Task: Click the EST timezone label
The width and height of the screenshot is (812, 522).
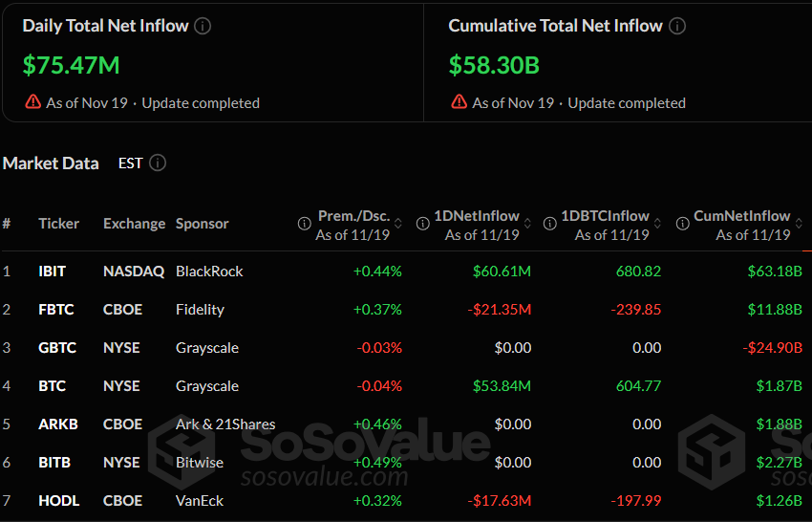Action: pos(130,163)
